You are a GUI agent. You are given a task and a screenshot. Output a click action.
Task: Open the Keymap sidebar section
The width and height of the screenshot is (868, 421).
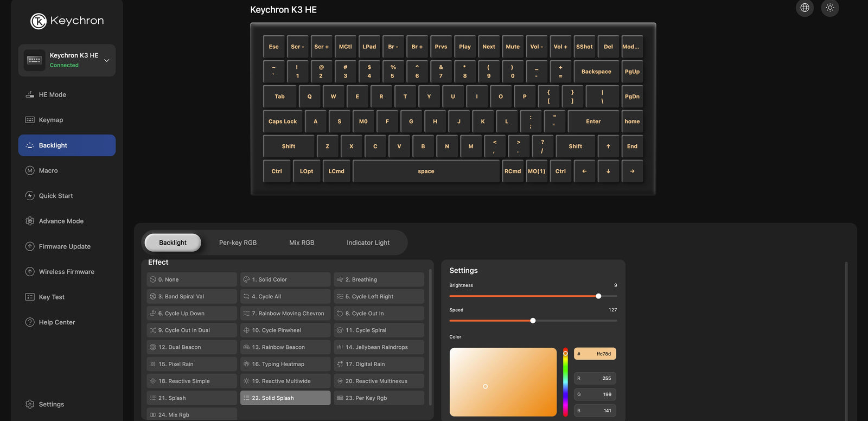tap(67, 120)
